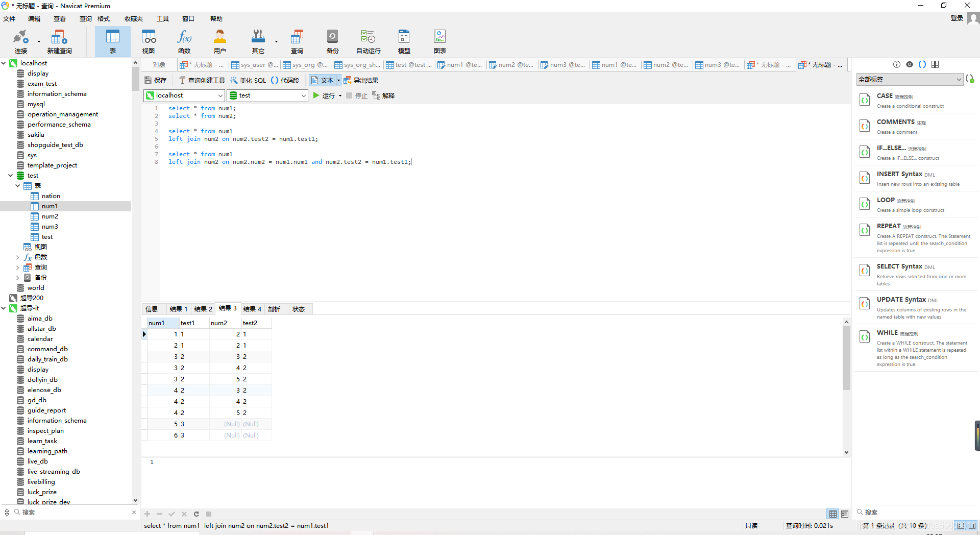Expand the 函数 functions node
980x535 pixels.
click(18, 257)
